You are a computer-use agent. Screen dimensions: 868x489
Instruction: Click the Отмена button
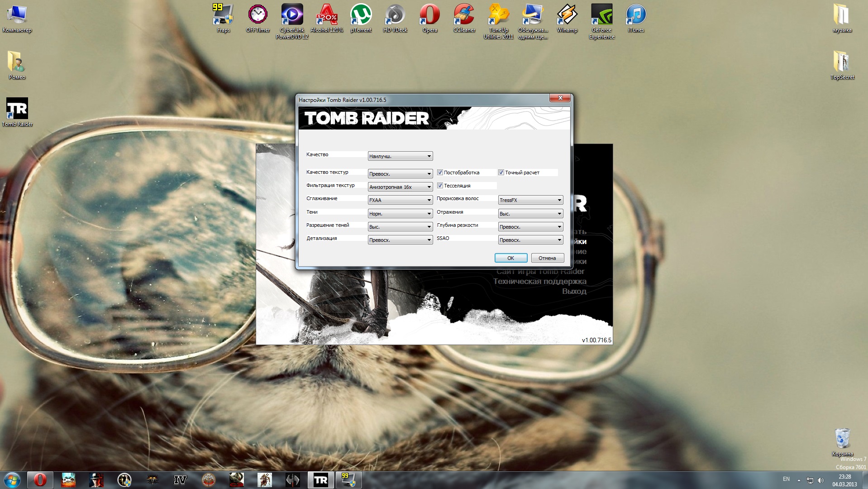coord(547,258)
